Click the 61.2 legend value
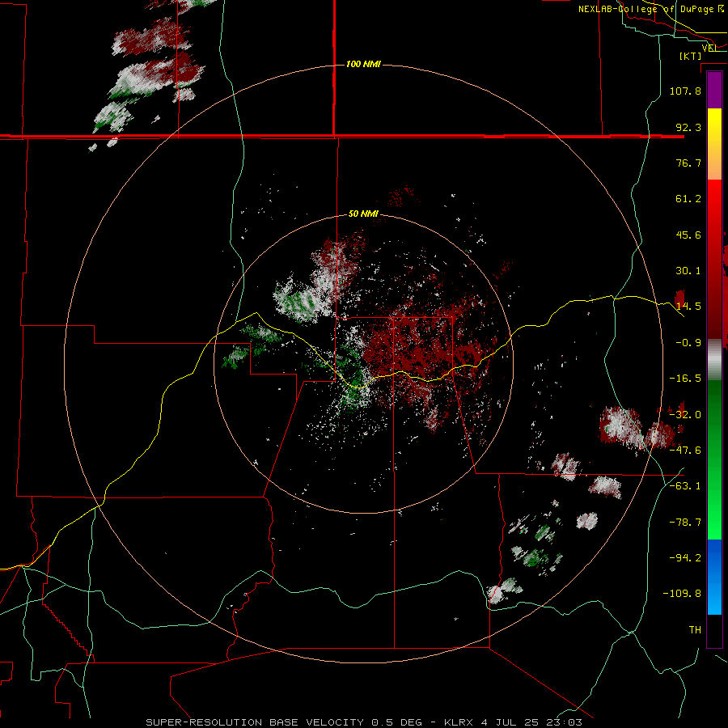Screen dimensions: 728x728 click(x=688, y=199)
